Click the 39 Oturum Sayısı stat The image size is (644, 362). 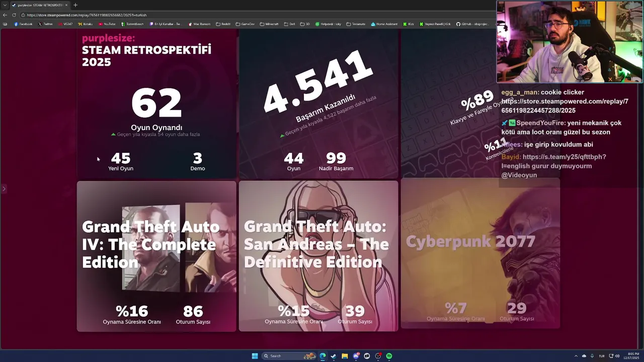pyautogui.click(x=355, y=315)
